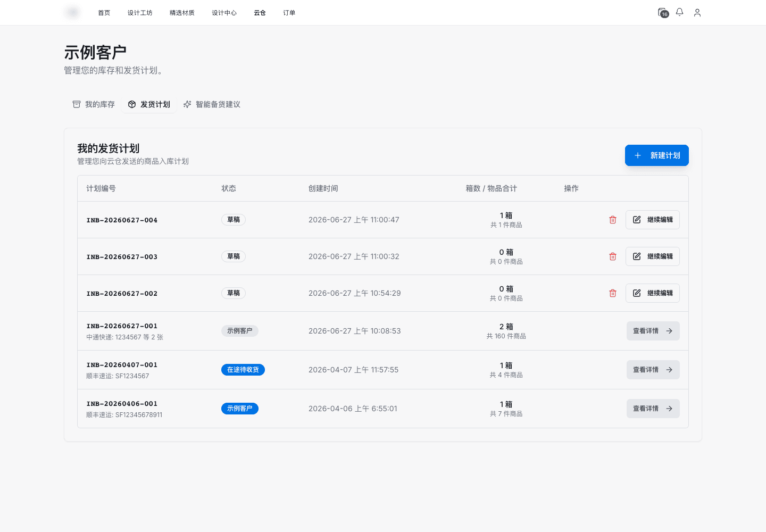
Task: Click plan number INB-20260407-001
Action: [x=122, y=365]
